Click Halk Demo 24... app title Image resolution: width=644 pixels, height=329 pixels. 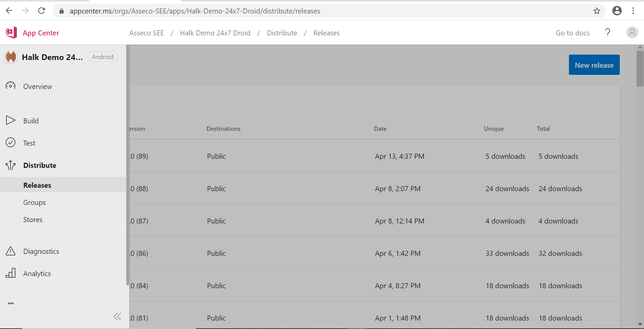pos(52,57)
